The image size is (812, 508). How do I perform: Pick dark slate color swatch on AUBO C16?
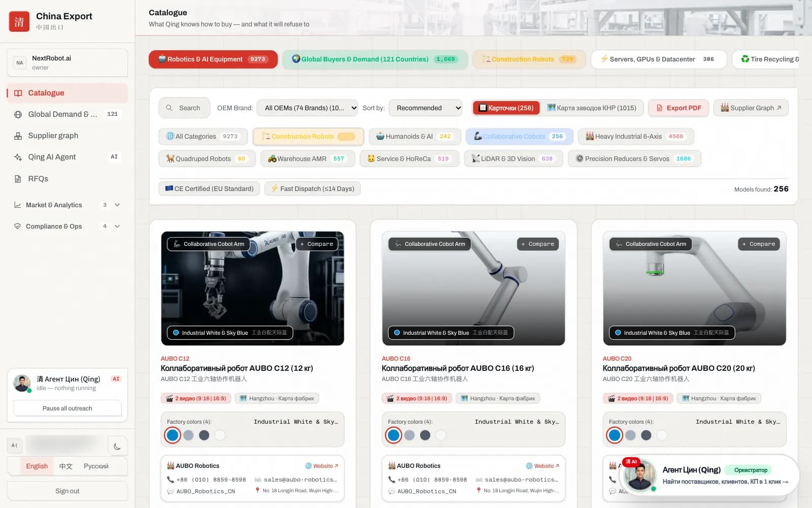[x=425, y=435]
